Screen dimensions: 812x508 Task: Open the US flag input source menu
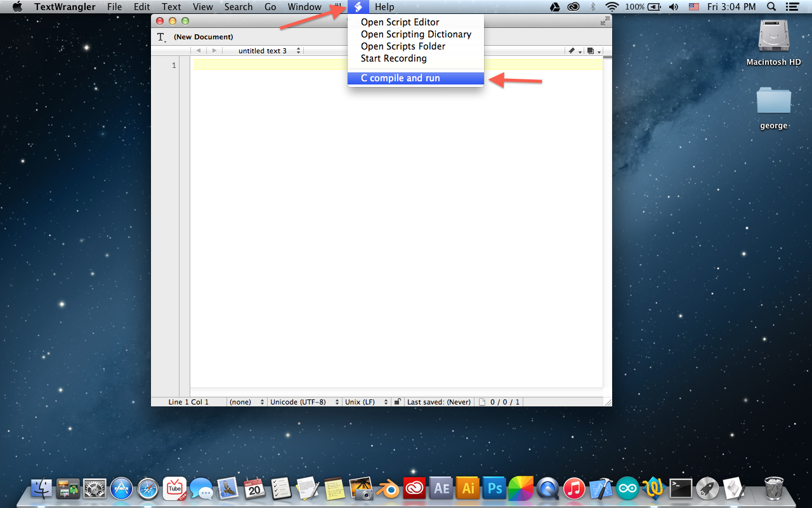[x=694, y=7]
